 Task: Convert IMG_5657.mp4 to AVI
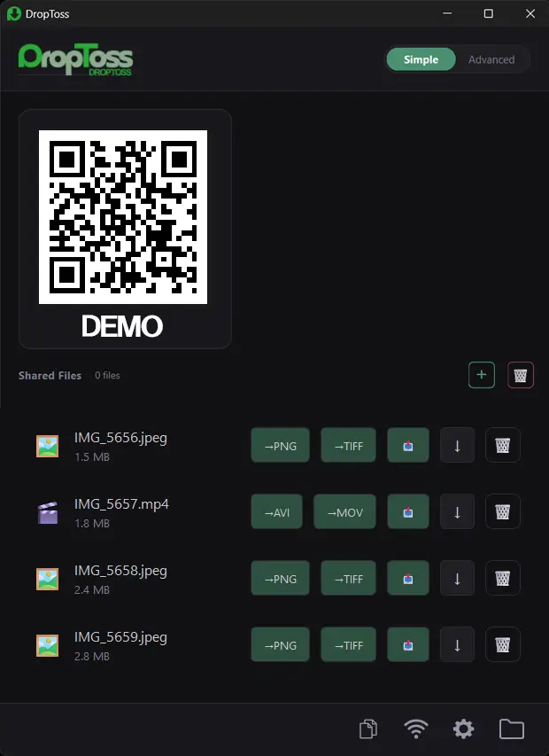277,511
